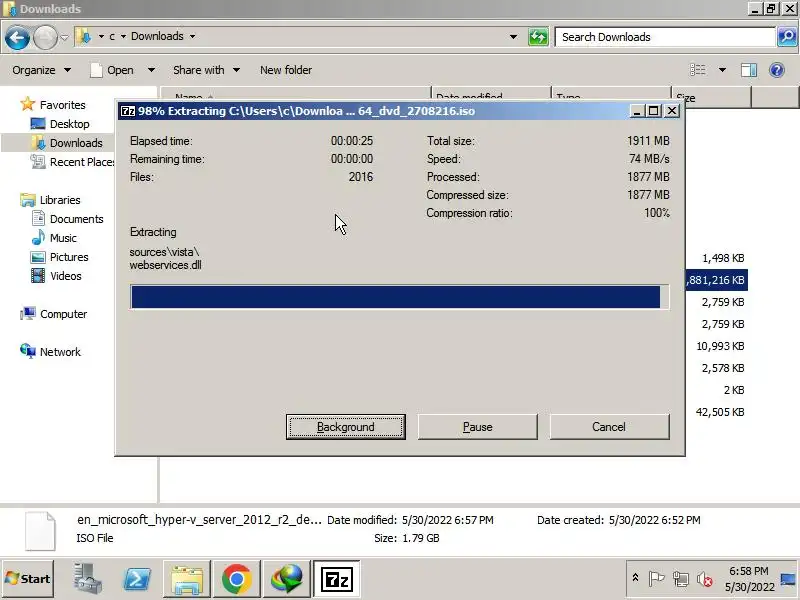Open Server Manager from the taskbar

click(x=88, y=579)
